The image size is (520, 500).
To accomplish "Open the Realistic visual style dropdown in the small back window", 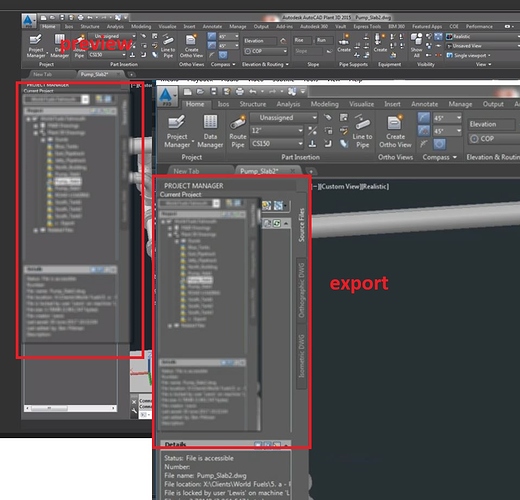I will click(483, 36).
